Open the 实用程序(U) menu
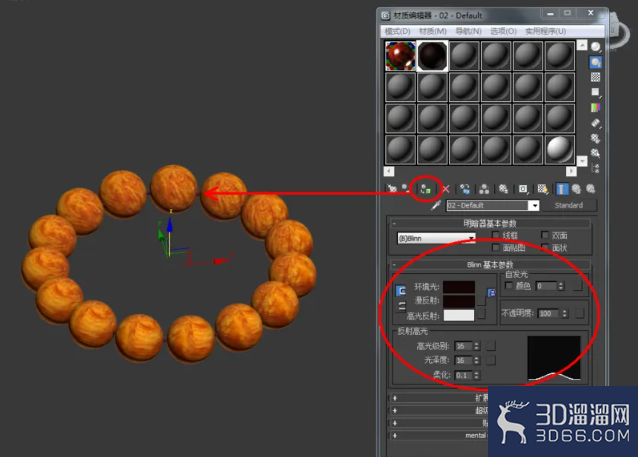The image size is (638, 457). coord(545,31)
